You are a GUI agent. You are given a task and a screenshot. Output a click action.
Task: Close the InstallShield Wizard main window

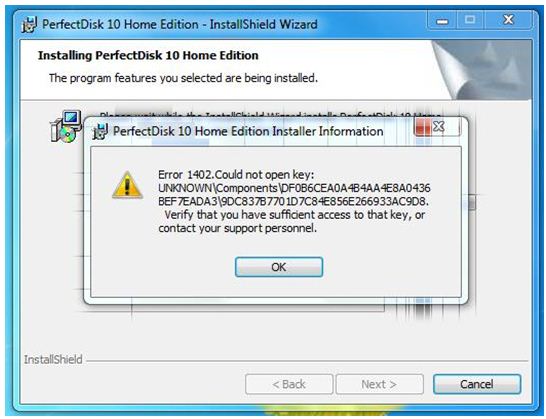pyautogui.click(x=509, y=20)
